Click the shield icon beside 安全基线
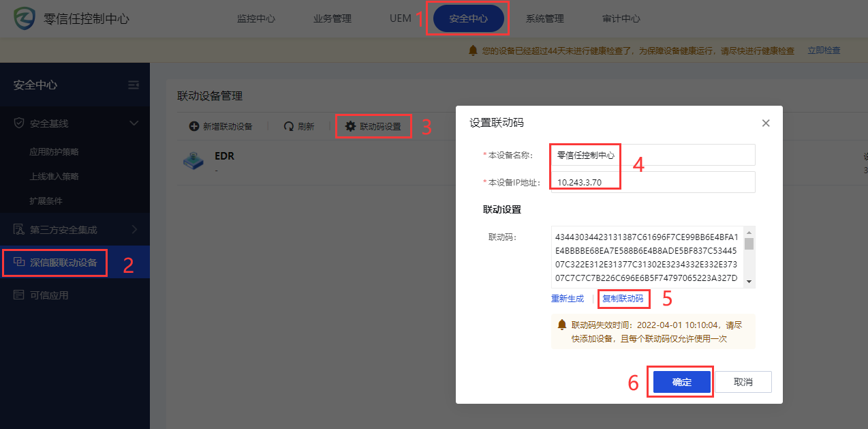The height and width of the screenshot is (429, 868). [x=19, y=123]
